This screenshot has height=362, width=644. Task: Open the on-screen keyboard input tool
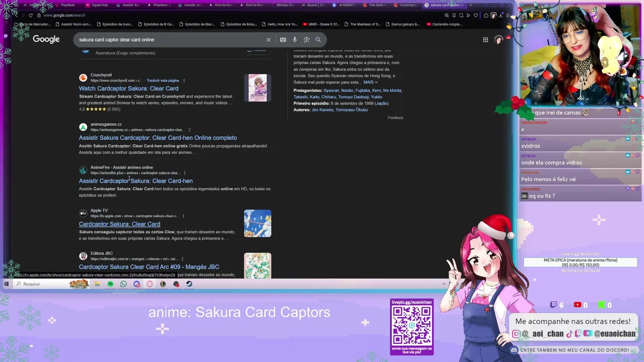point(283,40)
